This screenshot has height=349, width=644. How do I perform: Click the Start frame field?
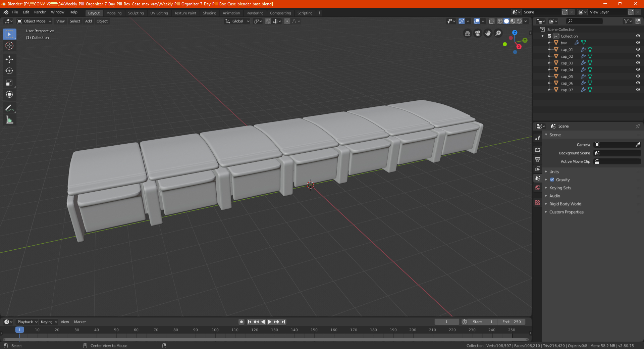point(483,322)
